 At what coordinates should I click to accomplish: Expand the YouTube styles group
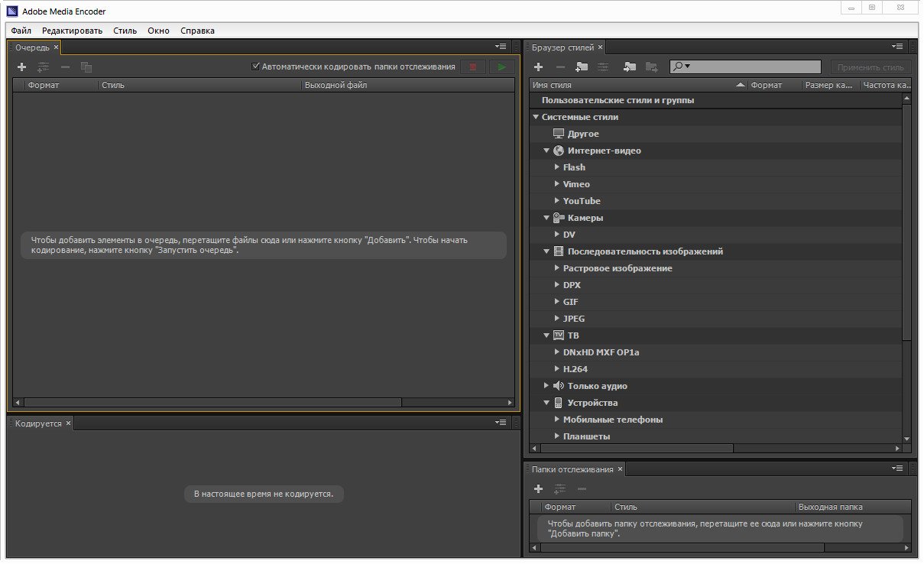[x=556, y=201]
